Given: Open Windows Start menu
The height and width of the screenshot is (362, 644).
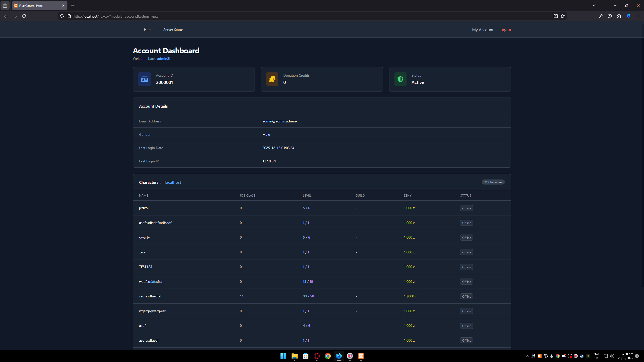Looking at the screenshot, I should 283,356.
